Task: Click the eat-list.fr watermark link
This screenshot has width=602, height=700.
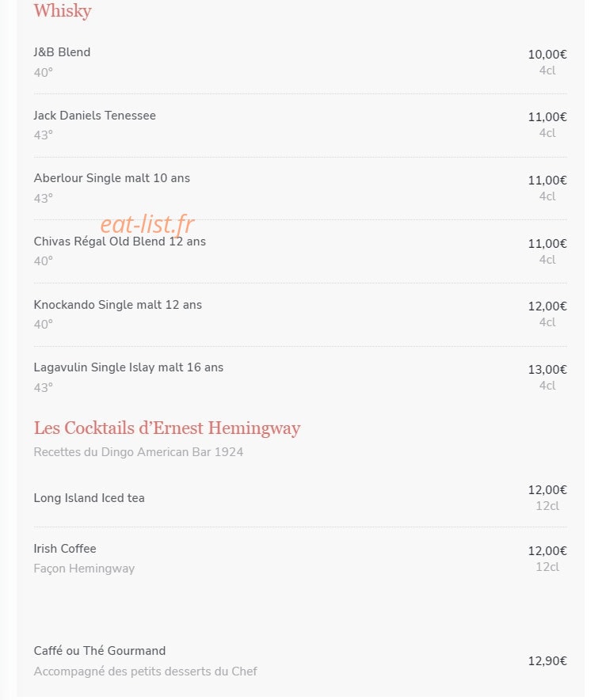Action: point(147,224)
